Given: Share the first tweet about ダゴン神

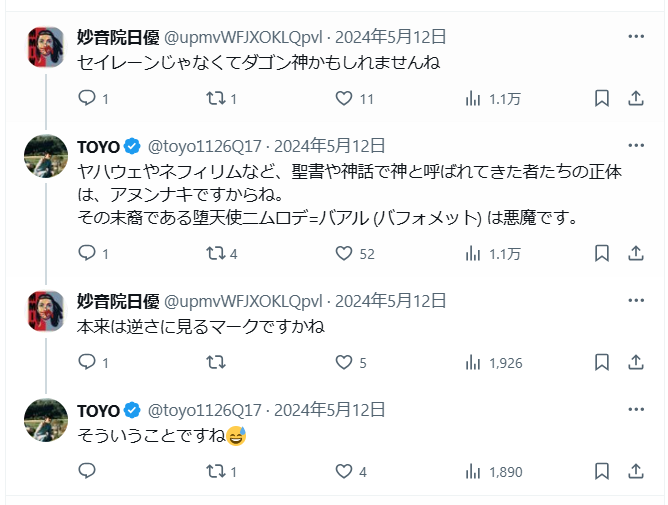Looking at the screenshot, I should coord(636,98).
